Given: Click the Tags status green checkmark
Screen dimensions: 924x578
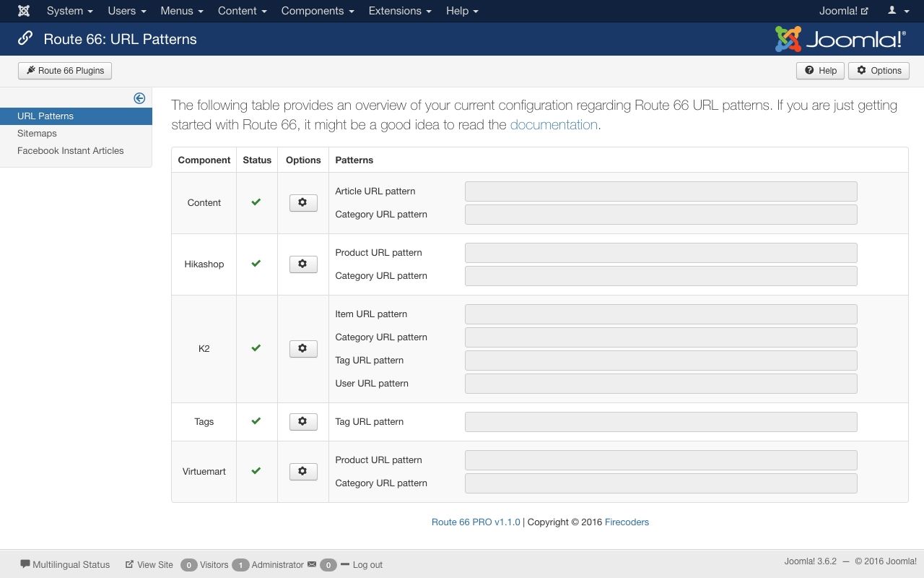Looking at the screenshot, I should click(256, 421).
